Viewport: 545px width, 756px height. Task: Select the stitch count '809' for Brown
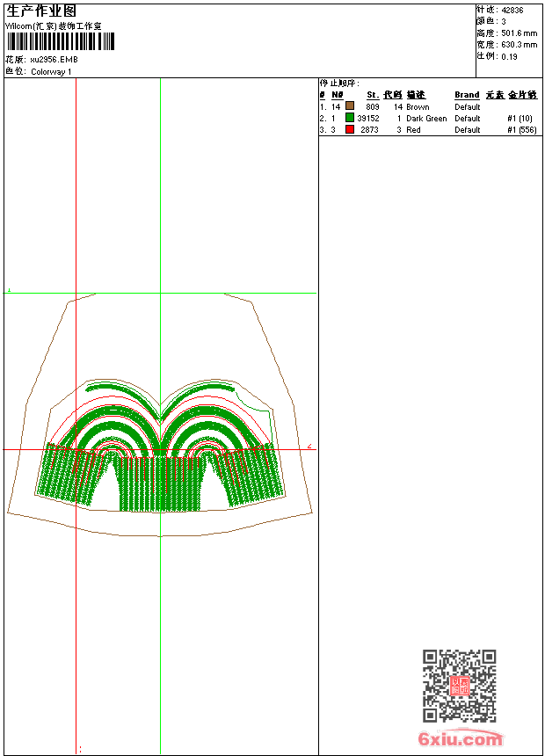[x=373, y=107]
